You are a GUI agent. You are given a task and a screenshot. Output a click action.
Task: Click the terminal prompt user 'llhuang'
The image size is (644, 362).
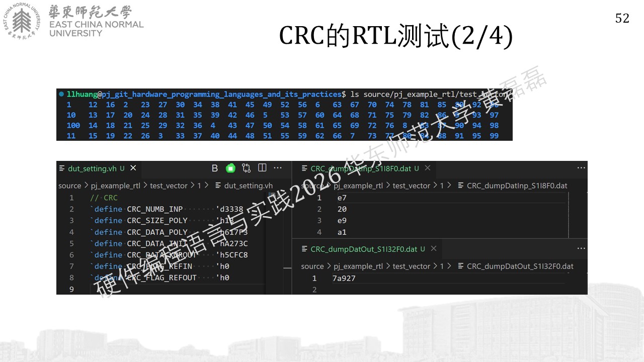pos(82,94)
